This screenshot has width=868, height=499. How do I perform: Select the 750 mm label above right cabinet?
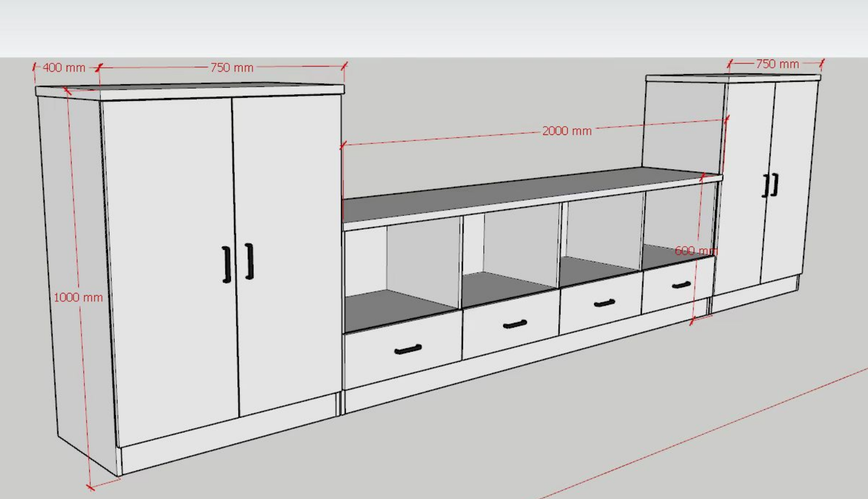pos(777,64)
